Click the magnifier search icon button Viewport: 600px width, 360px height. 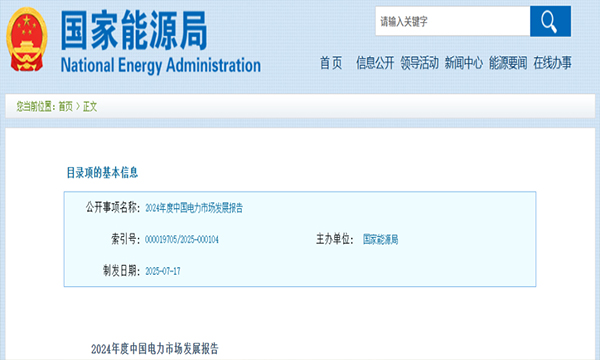coord(550,21)
